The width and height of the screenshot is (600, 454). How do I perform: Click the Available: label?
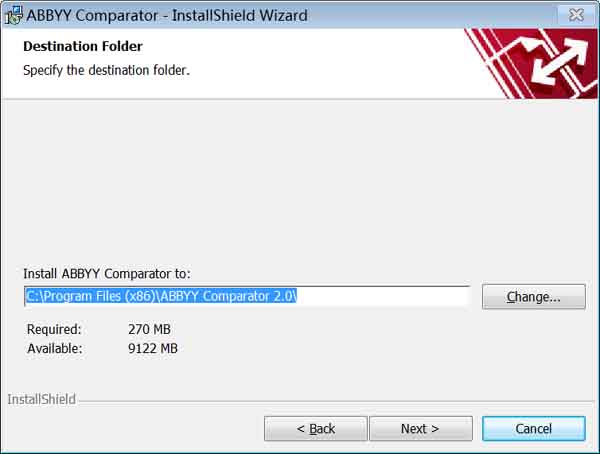click(55, 348)
